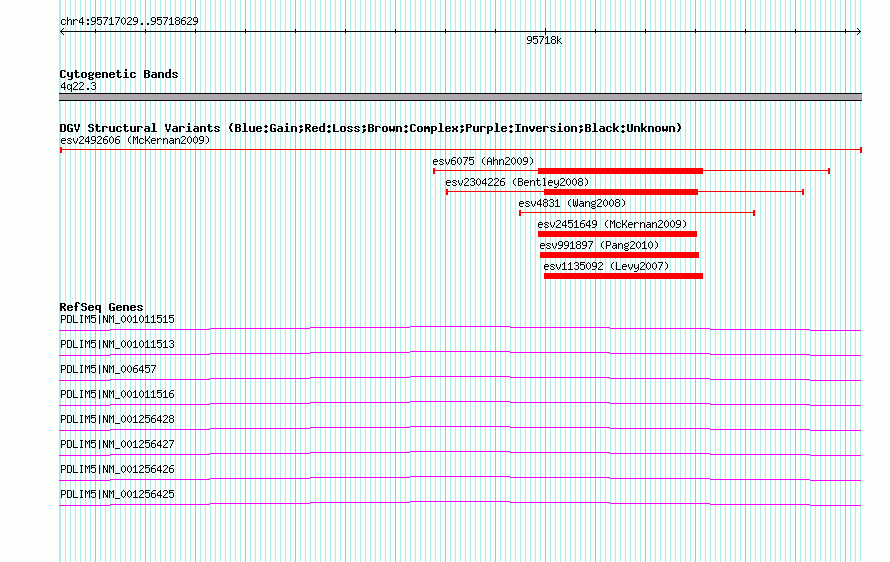
Task: Click the esv4831 (Wang2008) variant label
Action: coord(572,203)
